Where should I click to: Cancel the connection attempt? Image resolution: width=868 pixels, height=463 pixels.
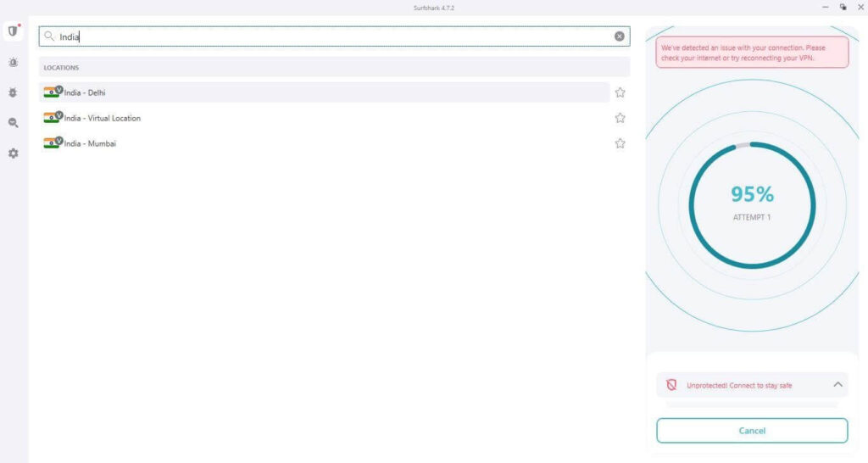tap(752, 431)
